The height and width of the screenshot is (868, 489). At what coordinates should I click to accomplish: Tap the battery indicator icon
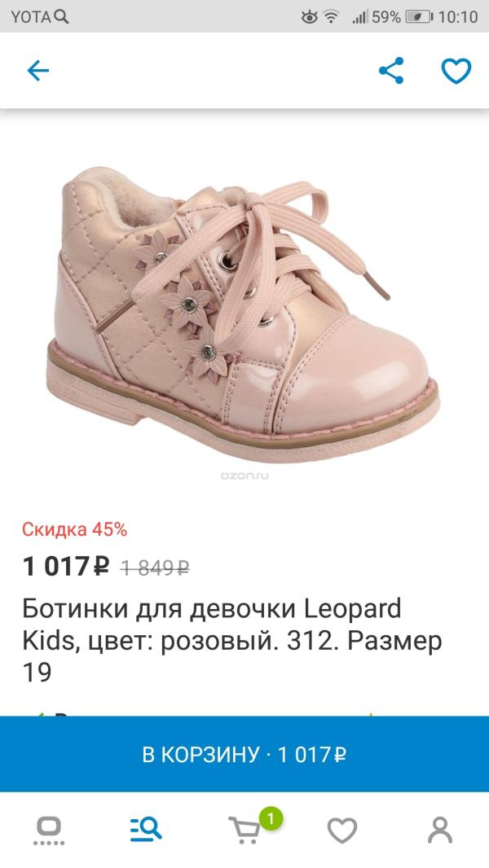tap(419, 16)
